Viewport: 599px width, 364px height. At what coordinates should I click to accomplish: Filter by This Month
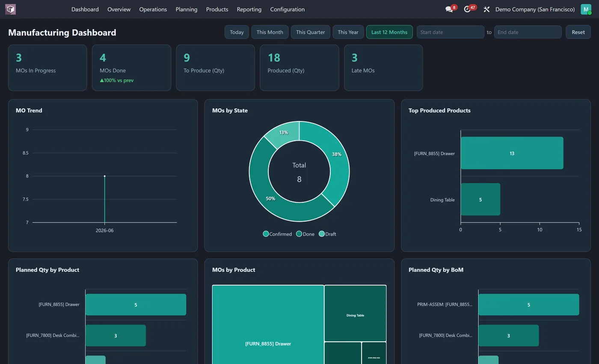pyautogui.click(x=270, y=32)
